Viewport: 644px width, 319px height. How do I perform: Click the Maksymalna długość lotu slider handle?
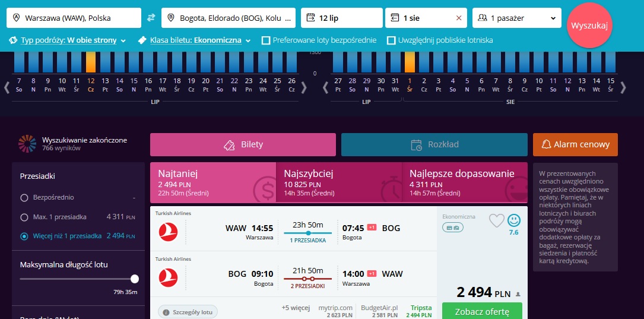coord(134,279)
